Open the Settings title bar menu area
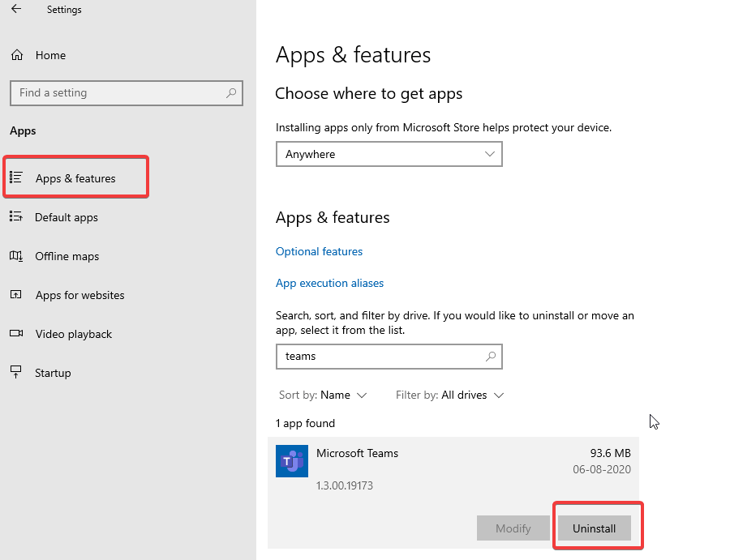730x560 pixels. coord(64,10)
